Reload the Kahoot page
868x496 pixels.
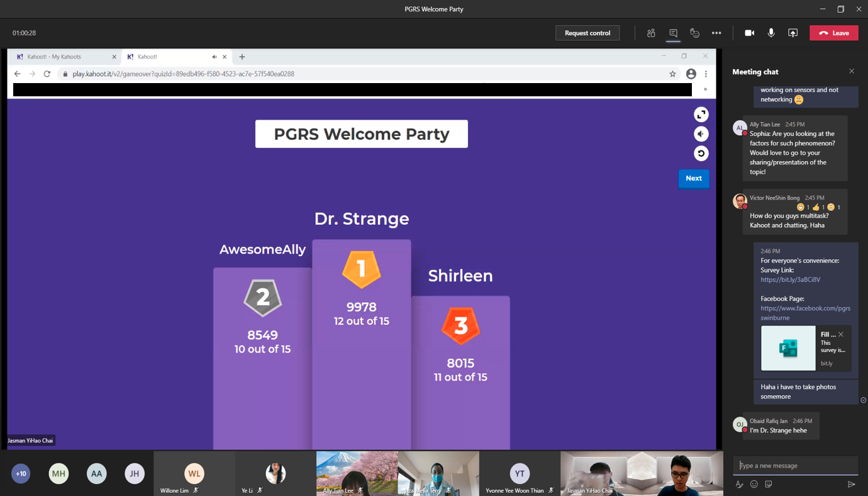[x=47, y=74]
